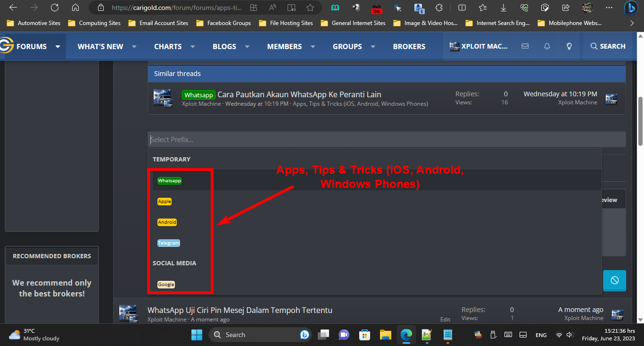
Task: Click the Select Prefix input field
Action: [387, 139]
